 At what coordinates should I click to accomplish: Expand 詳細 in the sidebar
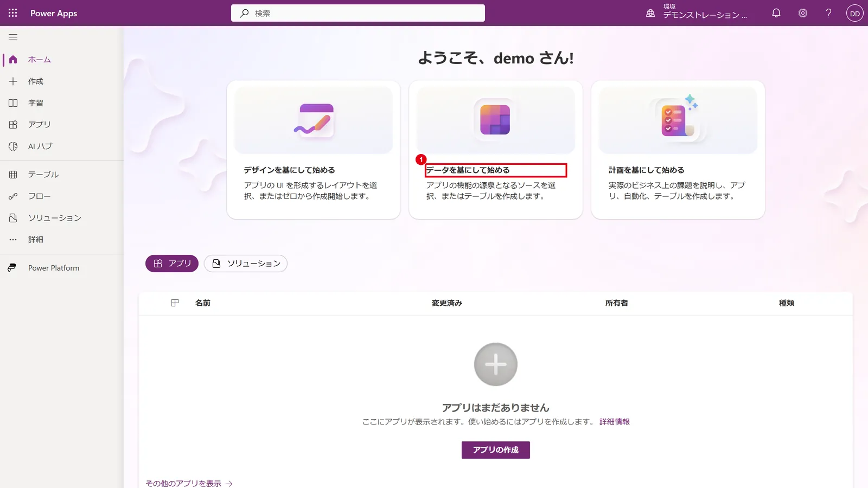click(36, 240)
